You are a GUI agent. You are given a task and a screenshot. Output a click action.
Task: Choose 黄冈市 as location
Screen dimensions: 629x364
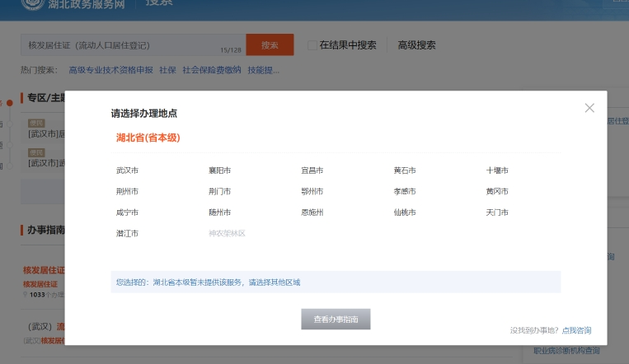click(497, 192)
